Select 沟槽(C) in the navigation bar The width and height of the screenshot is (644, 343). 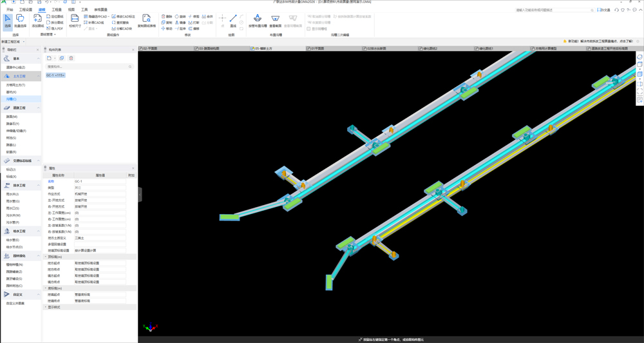[x=21, y=99]
